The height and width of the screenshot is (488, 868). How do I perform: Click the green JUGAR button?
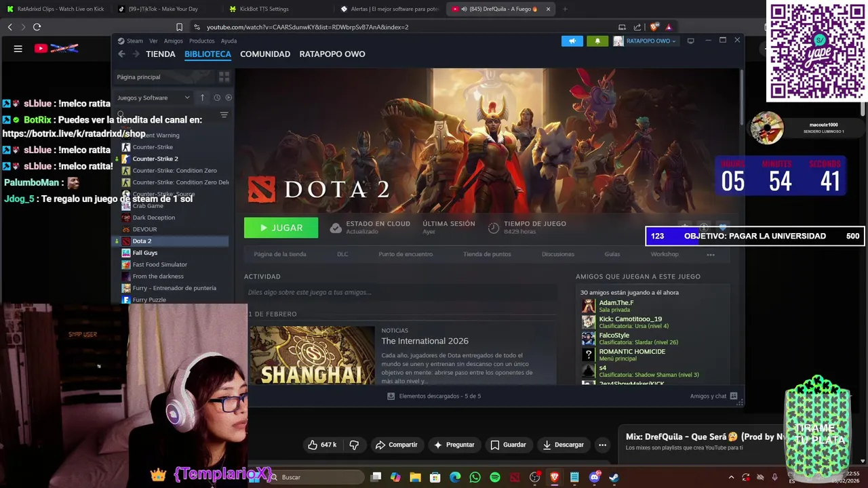pos(281,228)
